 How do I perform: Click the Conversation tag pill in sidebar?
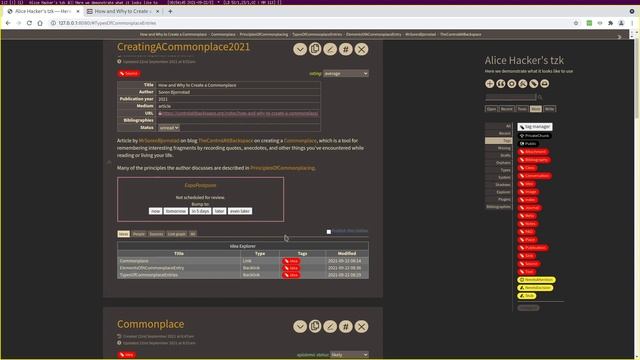(534, 176)
